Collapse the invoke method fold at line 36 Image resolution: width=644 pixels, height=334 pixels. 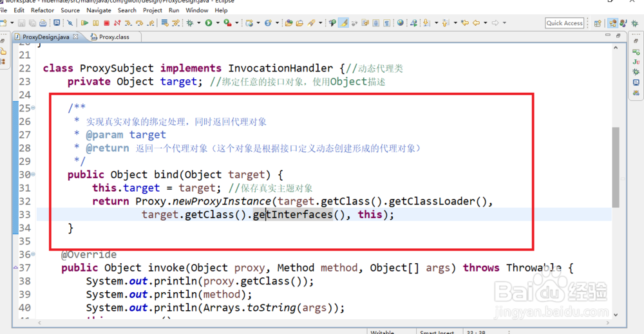[33, 254]
